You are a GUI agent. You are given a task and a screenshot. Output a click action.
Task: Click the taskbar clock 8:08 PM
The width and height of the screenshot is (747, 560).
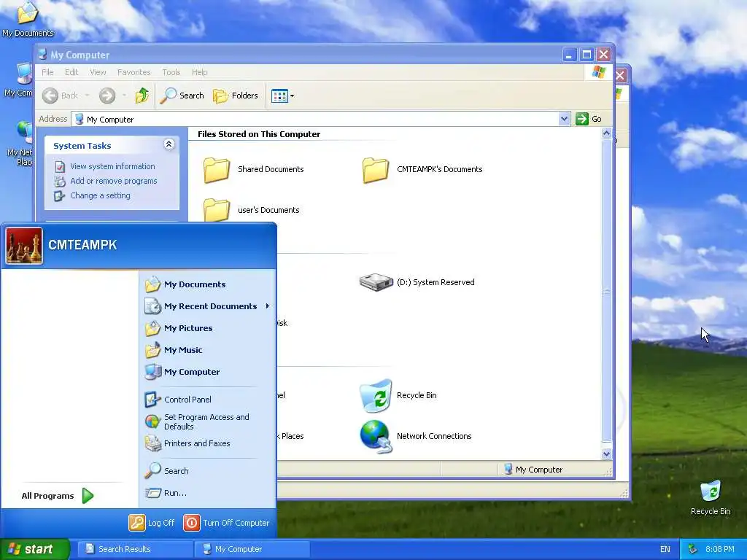720,550
